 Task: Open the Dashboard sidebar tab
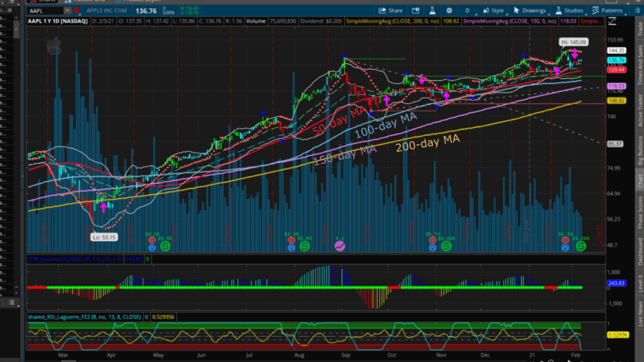click(x=640, y=251)
